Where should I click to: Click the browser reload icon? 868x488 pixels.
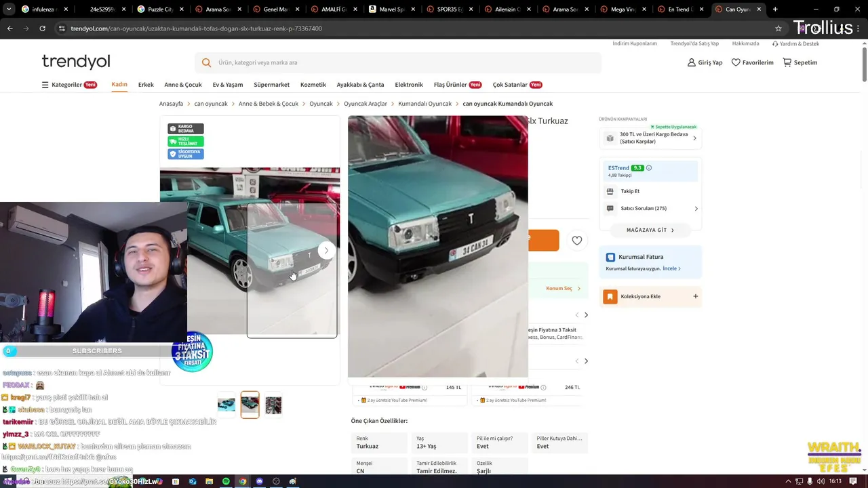pos(42,28)
